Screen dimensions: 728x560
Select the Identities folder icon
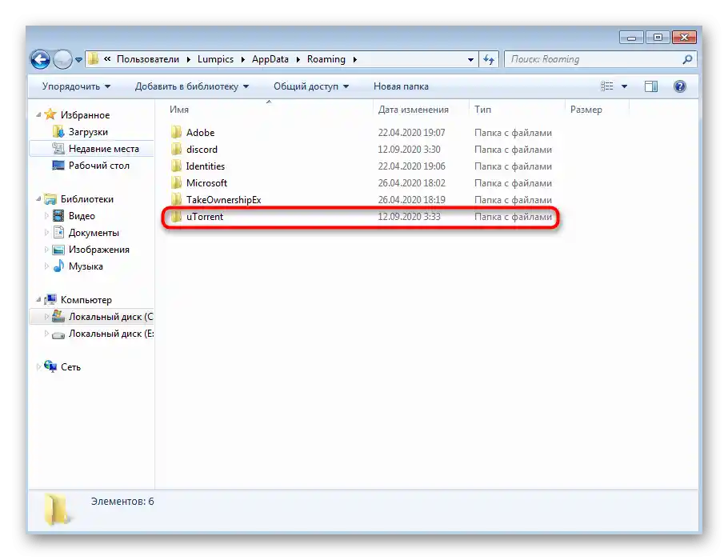pos(176,166)
